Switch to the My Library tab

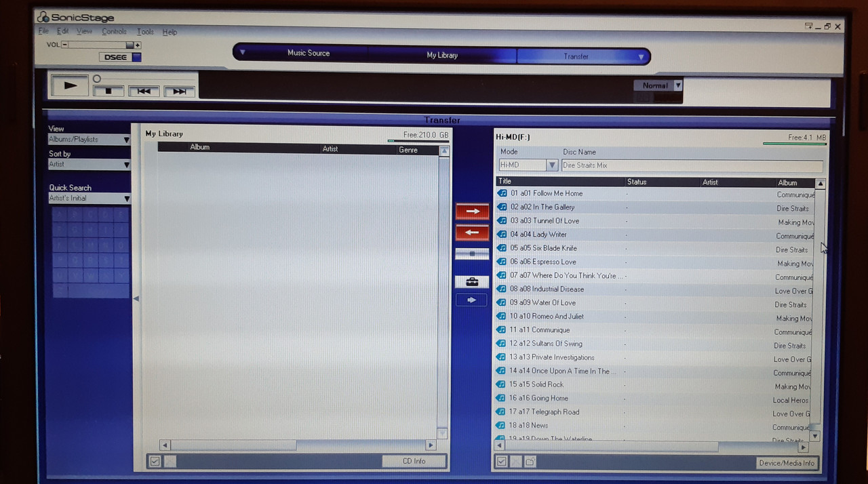442,55
